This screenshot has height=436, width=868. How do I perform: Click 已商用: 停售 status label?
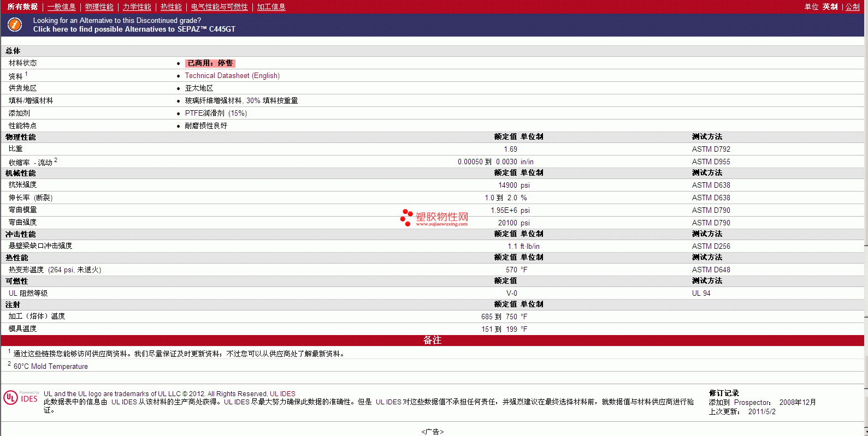(x=210, y=63)
